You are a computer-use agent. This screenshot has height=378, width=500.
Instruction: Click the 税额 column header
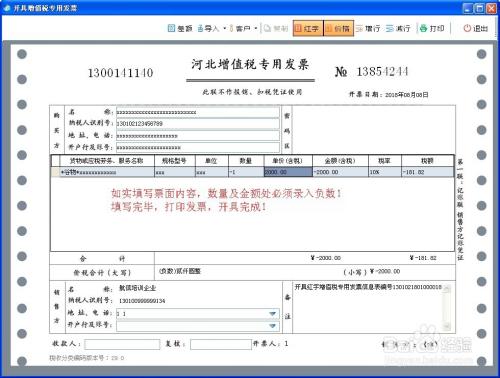point(427,161)
